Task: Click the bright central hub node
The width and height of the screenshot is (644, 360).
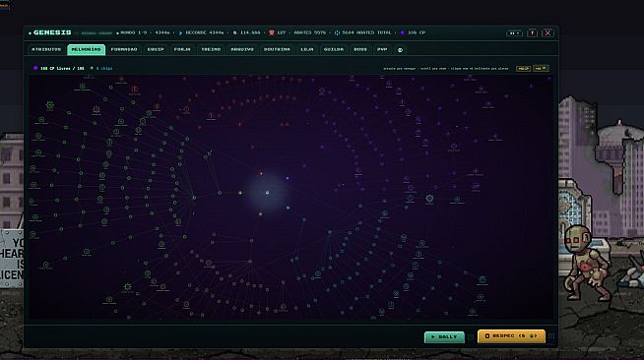Action: click(x=268, y=193)
